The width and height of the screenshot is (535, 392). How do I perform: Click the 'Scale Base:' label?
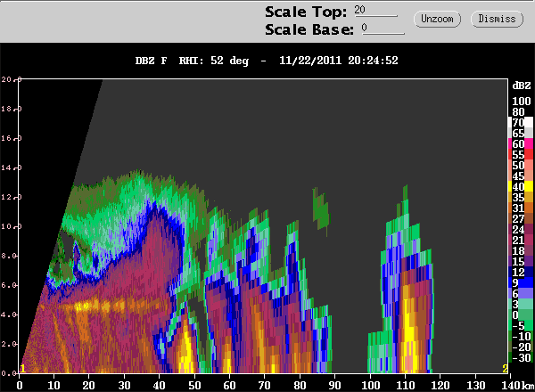(x=309, y=29)
